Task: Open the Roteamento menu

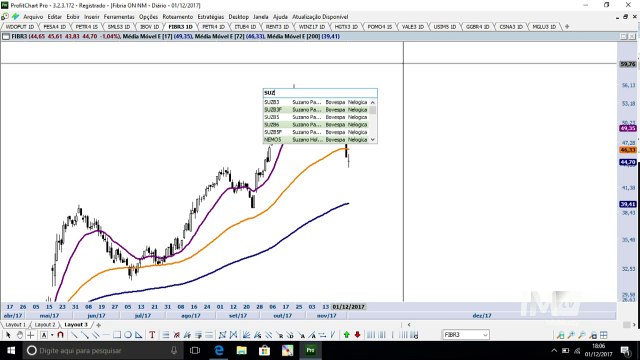Action: (178, 17)
